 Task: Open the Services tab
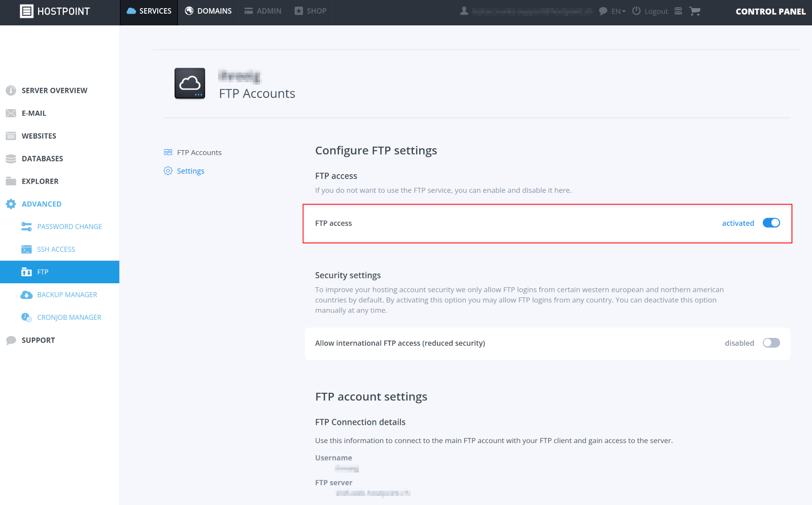[x=149, y=11]
